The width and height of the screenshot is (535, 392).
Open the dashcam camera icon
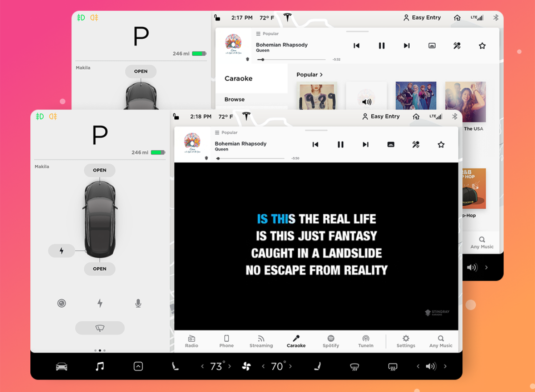pos(62,303)
